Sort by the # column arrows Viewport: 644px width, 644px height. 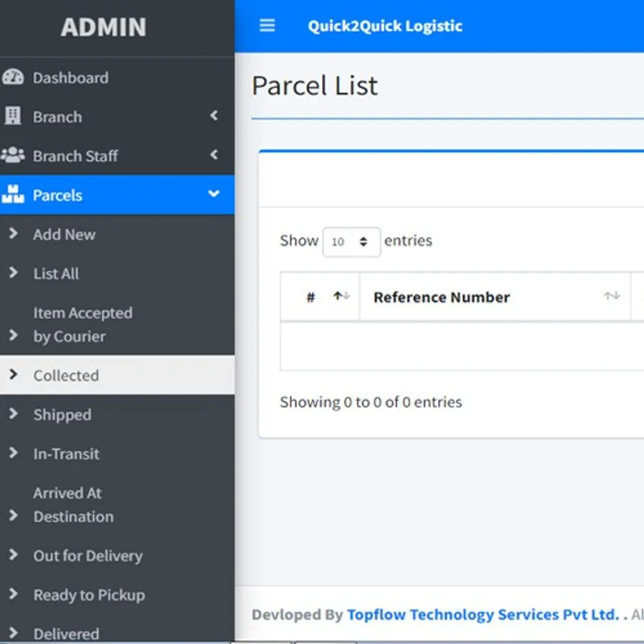[x=341, y=296]
